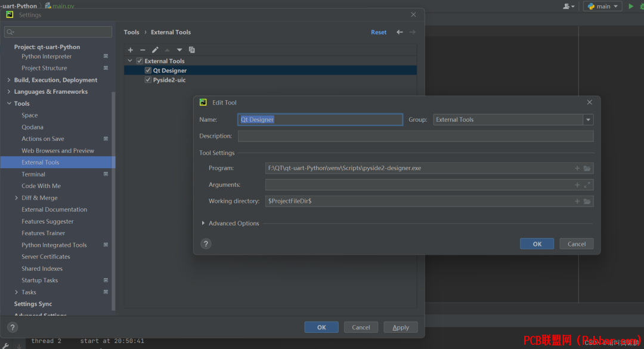Uncheck the Qt Designer tool checkbox
644x349 pixels.
click(148, 70)
